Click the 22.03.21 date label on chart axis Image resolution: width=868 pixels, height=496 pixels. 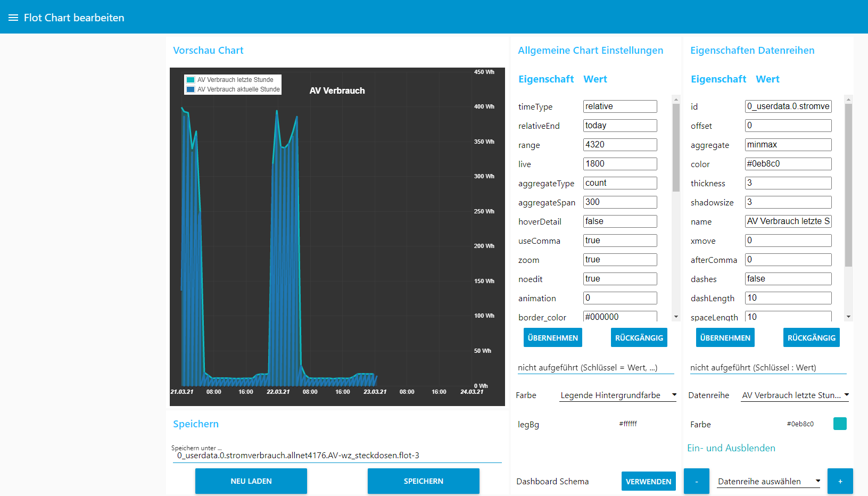[278, 392]
